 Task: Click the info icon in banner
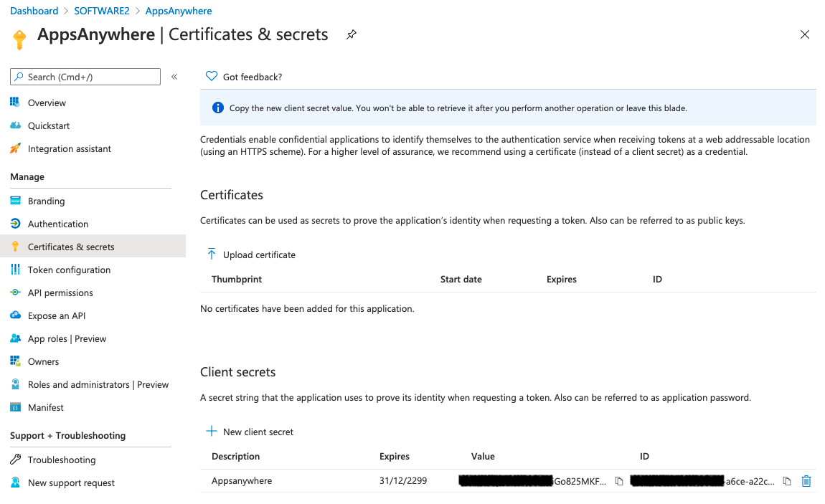point(217,108)
